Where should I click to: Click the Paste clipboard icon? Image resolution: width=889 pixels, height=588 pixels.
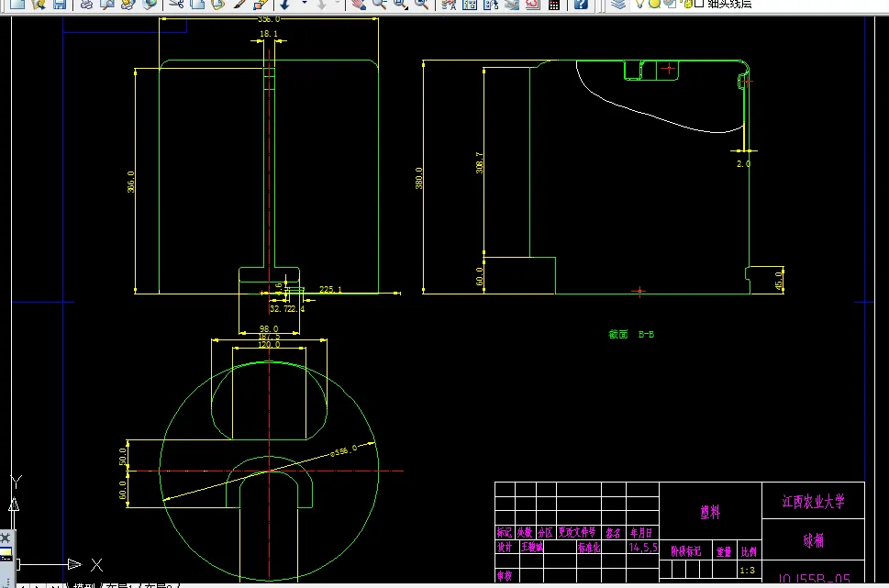pos(218,4)
